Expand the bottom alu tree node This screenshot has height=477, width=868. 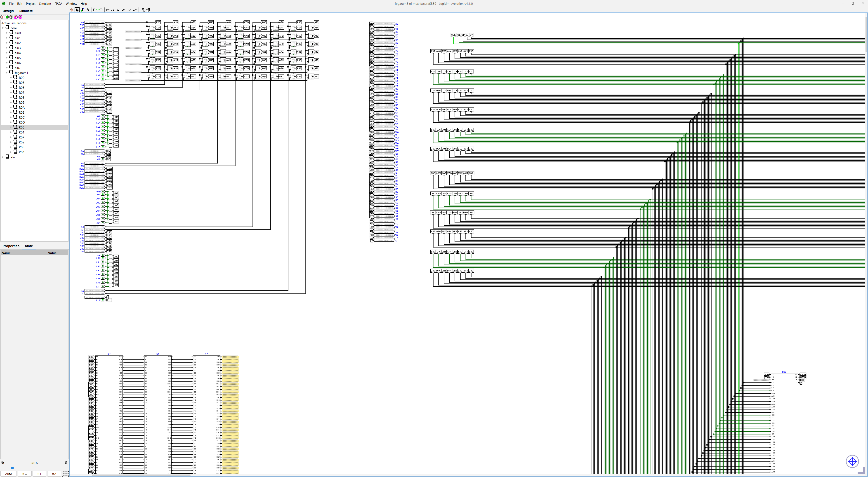(3, 157)
